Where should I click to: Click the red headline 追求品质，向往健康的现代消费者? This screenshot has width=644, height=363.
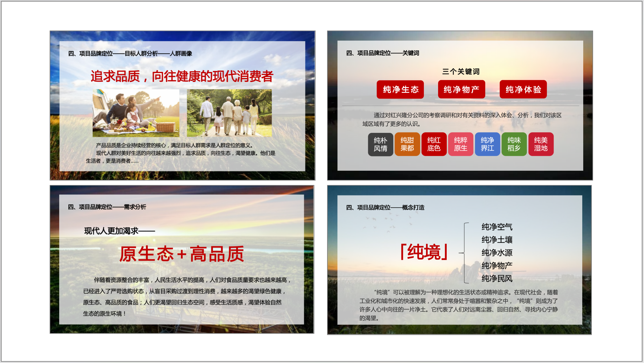coord(182,77)
